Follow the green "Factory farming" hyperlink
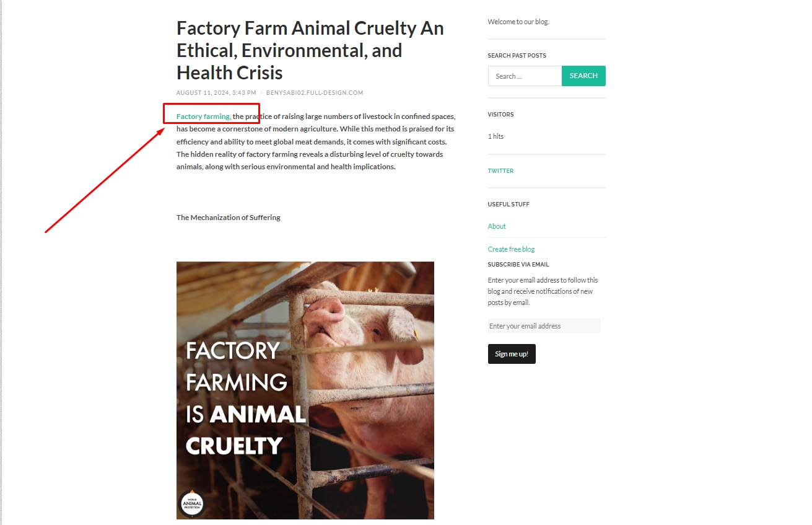812x525 pixels. (203, 117)
